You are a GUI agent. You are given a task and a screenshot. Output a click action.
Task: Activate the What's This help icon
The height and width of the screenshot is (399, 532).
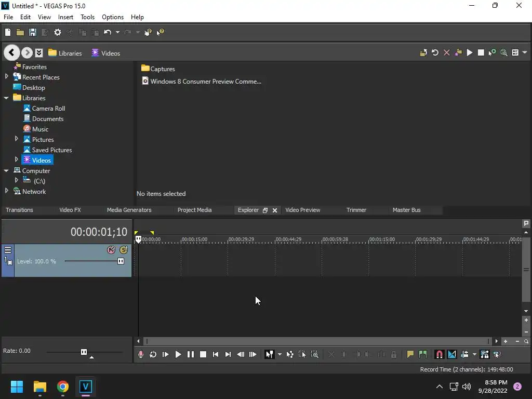[160, 32]
